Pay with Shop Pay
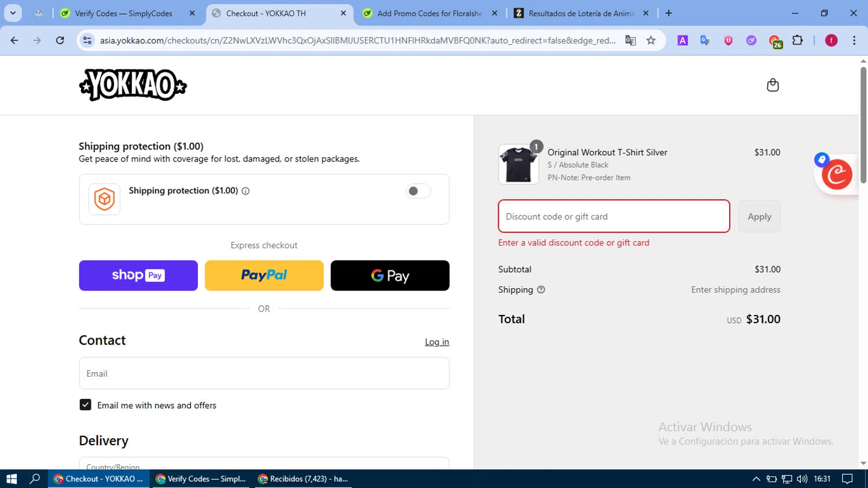 (138, 275)
